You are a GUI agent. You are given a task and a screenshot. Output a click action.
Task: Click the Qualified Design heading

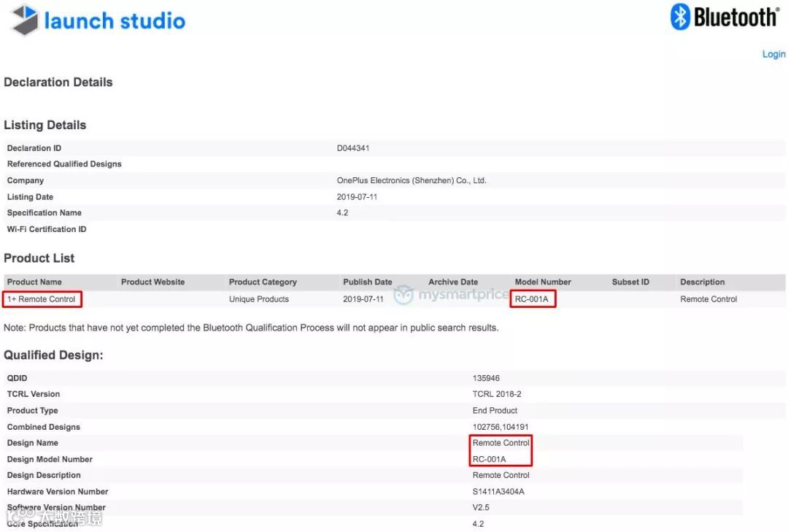[x=53, y=355]
